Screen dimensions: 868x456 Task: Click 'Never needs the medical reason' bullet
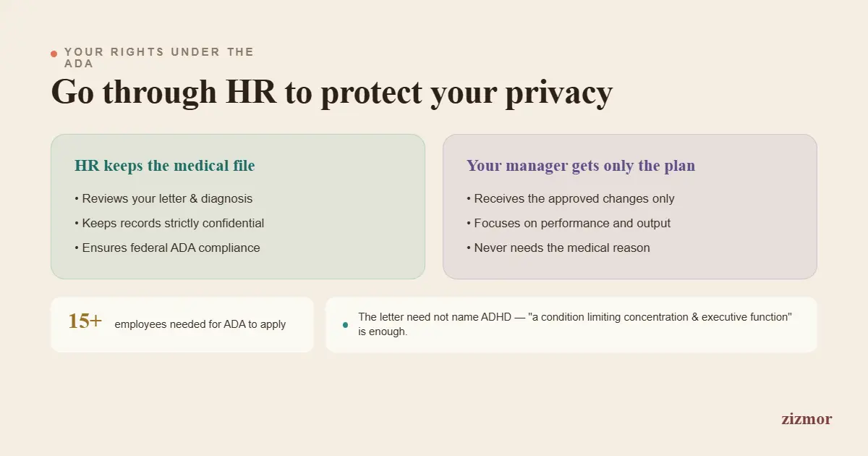point(558,248)
